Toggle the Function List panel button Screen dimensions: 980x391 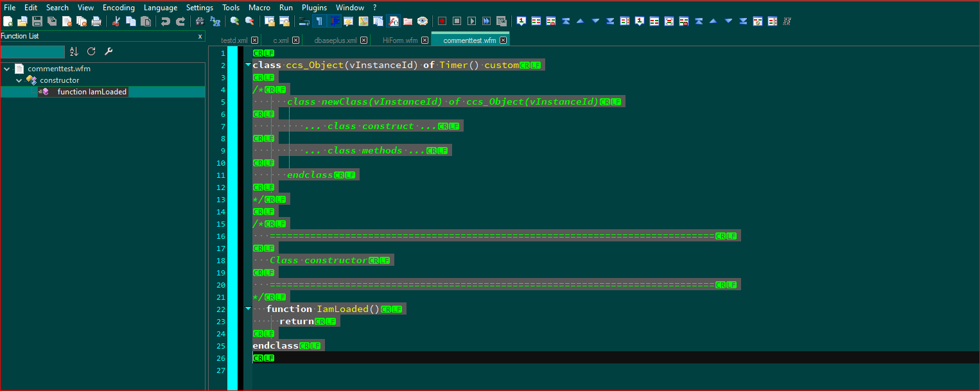[x=393, y=21]
